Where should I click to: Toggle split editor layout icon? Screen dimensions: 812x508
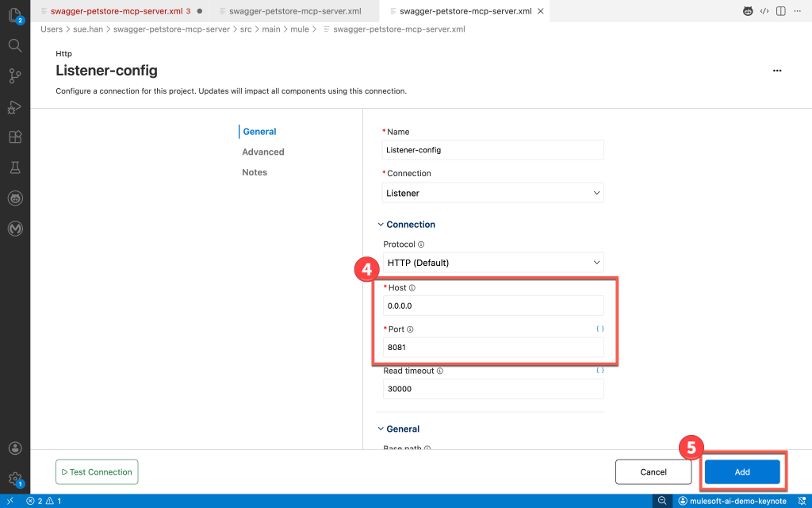tap(781, 11)
